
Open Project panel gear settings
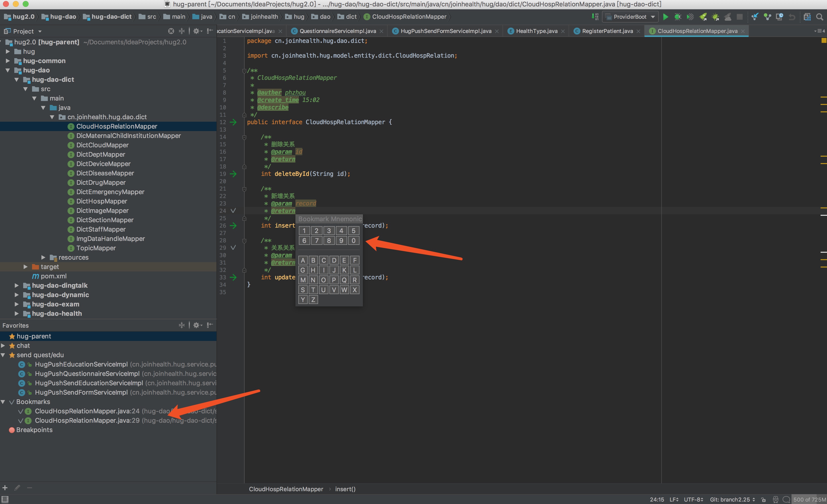197,31
